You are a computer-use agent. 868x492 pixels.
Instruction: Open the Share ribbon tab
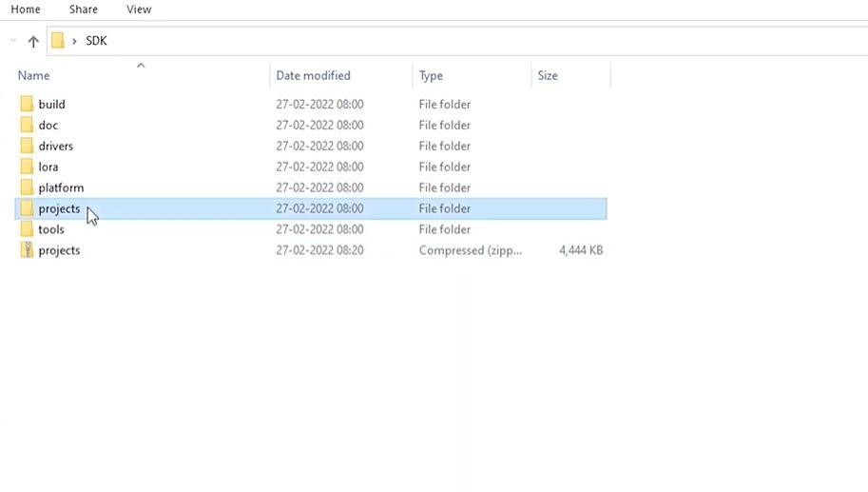click(84, 10)
